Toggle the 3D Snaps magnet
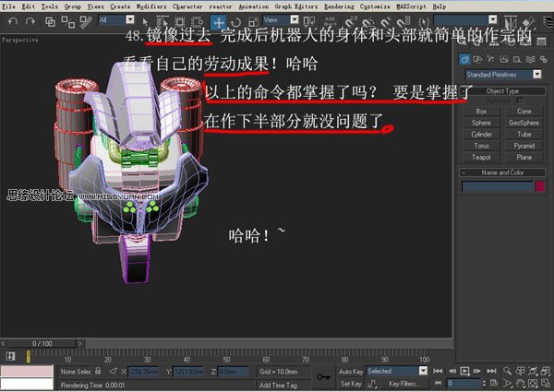Screen dimensions: 554x392 click(350, 22)
